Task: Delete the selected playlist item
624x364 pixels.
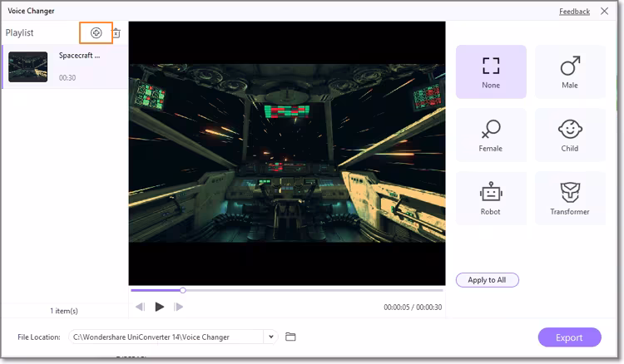Action: click(x=116, y=33)
